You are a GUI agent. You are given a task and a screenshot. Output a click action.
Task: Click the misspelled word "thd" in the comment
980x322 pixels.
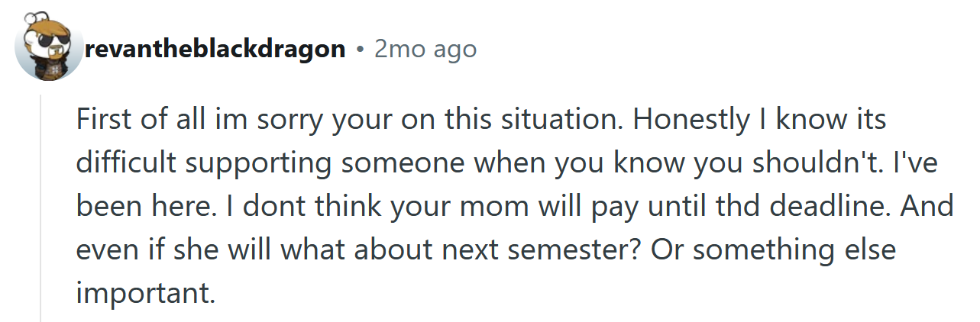(x=700, y=206)
